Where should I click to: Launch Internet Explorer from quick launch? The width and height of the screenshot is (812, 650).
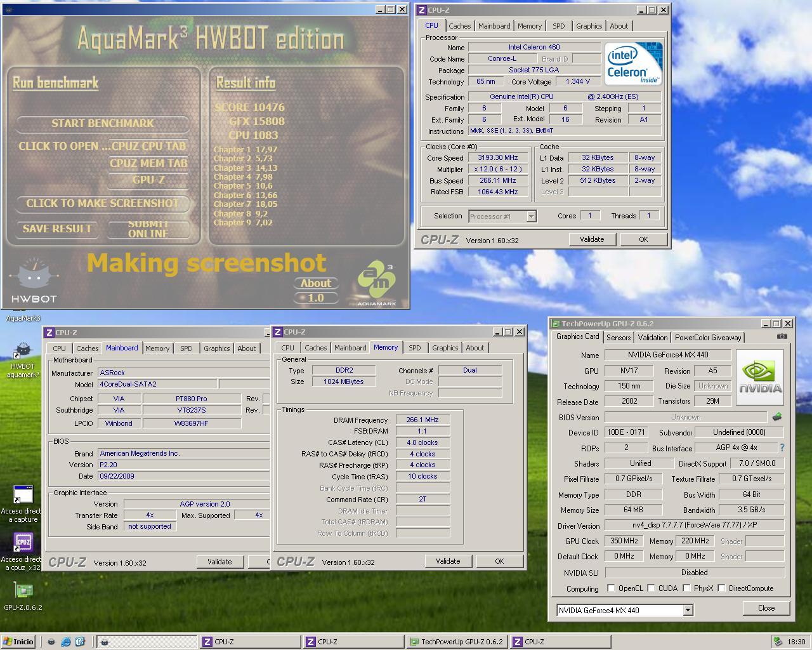pyautogui.click(x=66, y=642)
